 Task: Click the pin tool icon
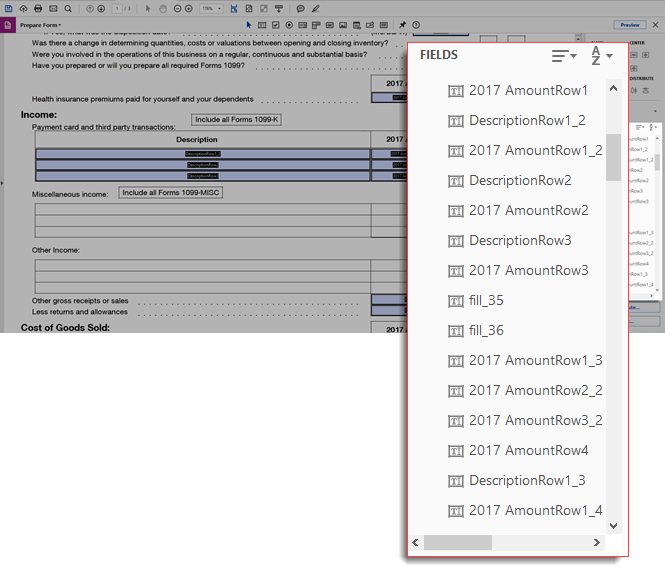tap(402, 25)
